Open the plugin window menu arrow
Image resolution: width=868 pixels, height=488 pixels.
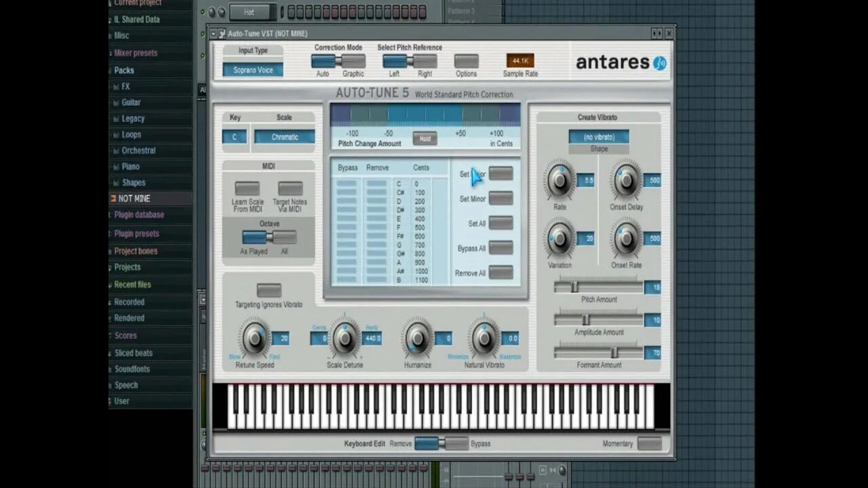214,33
